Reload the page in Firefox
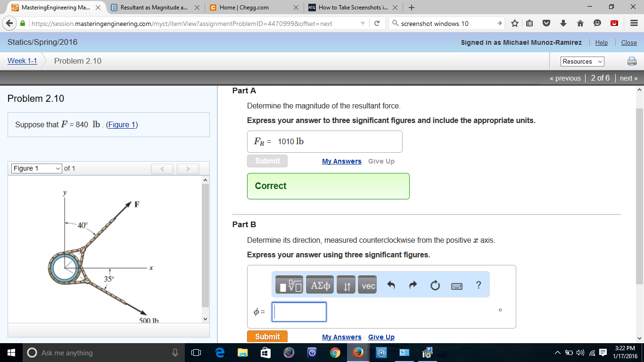 (377, 24)
